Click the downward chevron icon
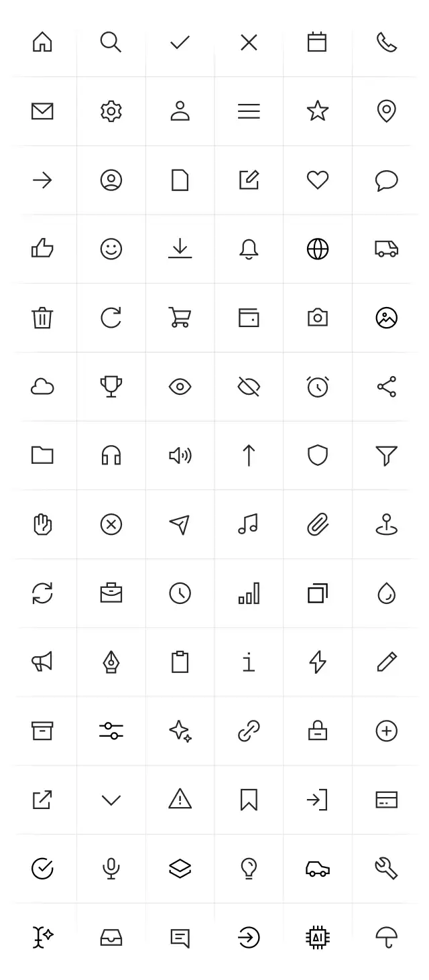 pos(111,800)
